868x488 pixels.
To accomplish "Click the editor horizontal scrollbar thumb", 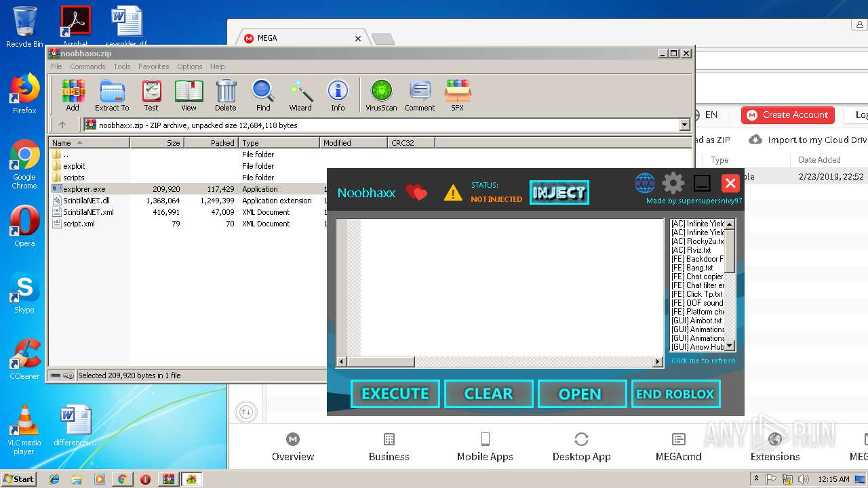I will [x=380, y=362].
